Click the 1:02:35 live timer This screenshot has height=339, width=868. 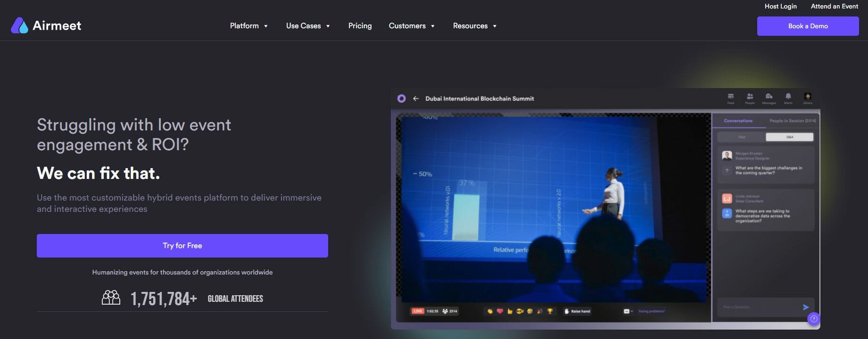(432, 311)
